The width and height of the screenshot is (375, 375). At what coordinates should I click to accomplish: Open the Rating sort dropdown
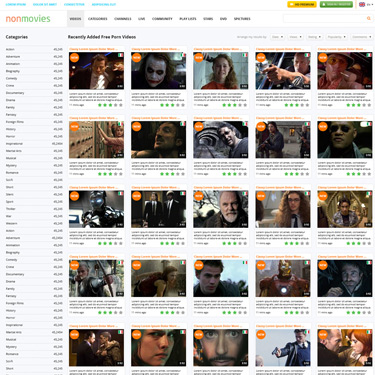314,37
